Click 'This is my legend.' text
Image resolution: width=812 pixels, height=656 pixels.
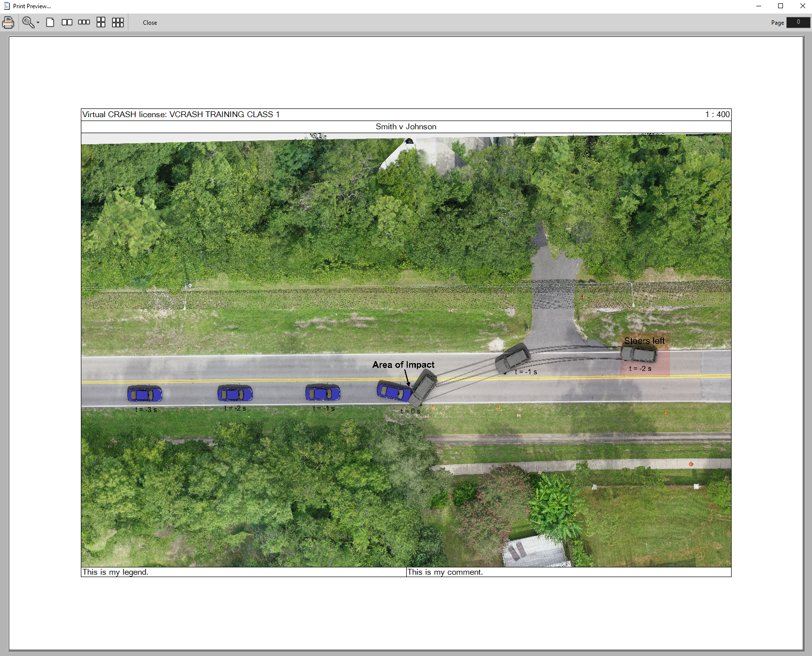pos(115,572)
